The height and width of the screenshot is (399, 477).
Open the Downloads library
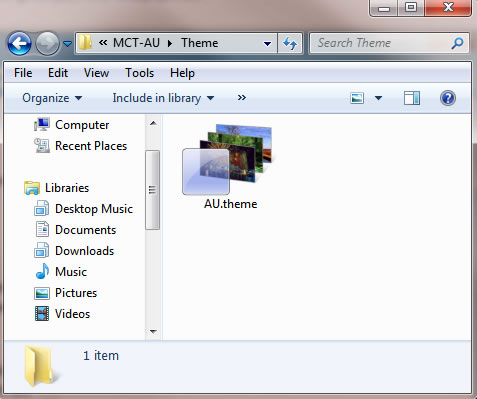[85, 251]
